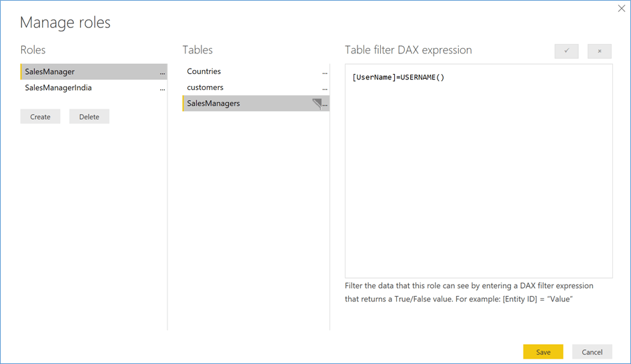Click the [UserName]=USERNAME() expression text
Viewport: 631px width, 364px height.
click(x=398, y=77)
